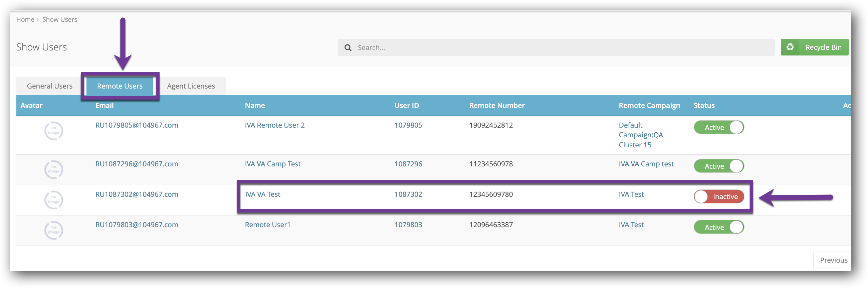This screenshot has height=288, width=868.
Task: Toggle Active switch for IVA VA Camp Test
Action: pyautogui.click(x=718, y=166)
